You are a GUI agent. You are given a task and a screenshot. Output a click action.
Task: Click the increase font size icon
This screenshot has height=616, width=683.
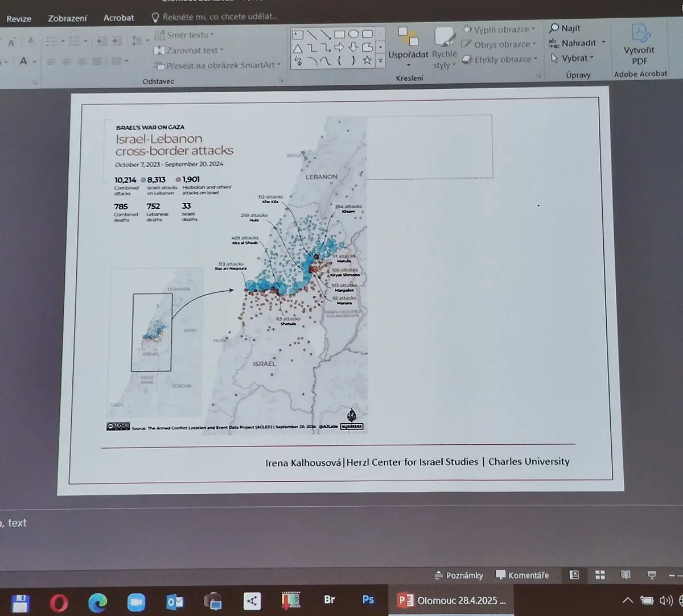point(11,42)
